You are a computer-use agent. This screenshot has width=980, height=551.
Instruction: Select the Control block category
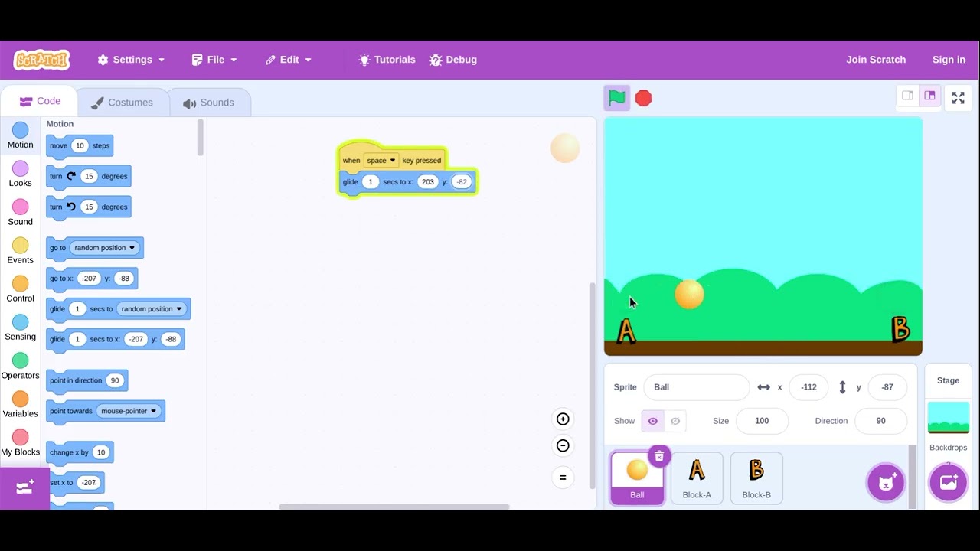click(x=21, y=289)
